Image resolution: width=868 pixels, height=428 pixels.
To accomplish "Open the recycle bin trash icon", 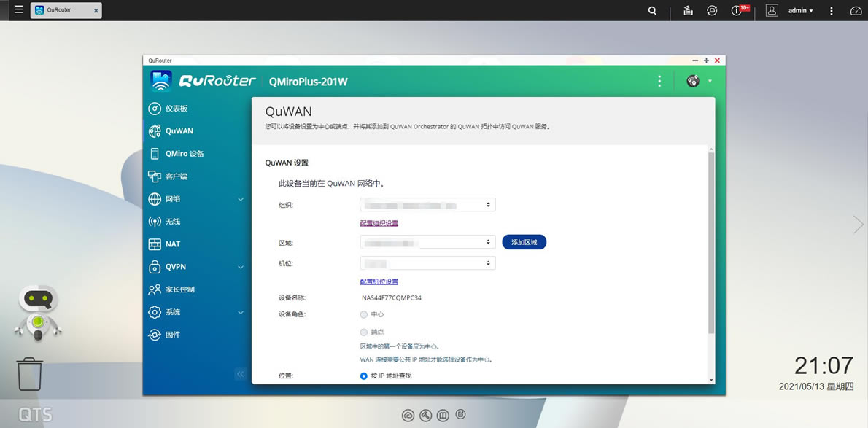I will 29,374.
